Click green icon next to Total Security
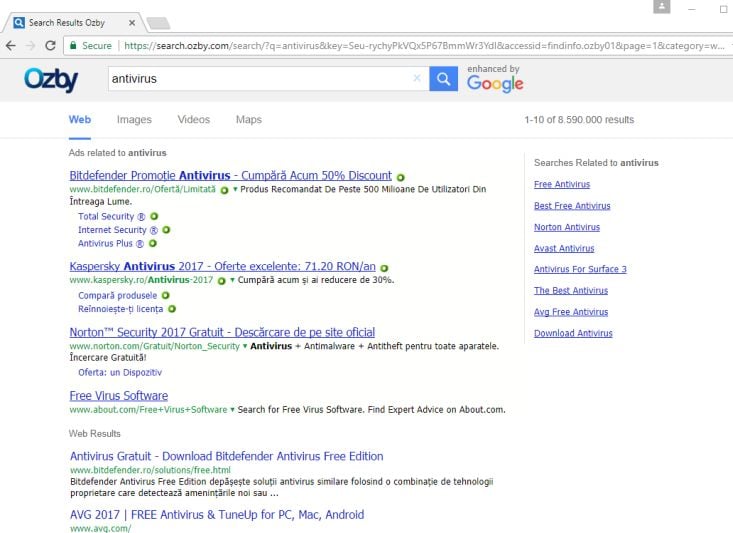Image resolution: width=733 pixels, height=533 pixels. (x=154, y=216)
